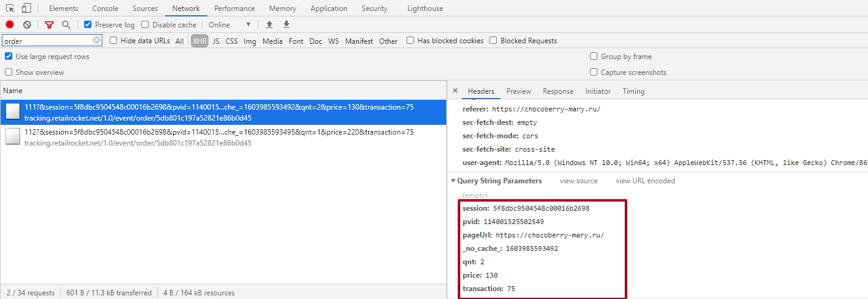Viewport: 868px width, 299px height.
Task: Clear the network log
Action: click(27, 24)
